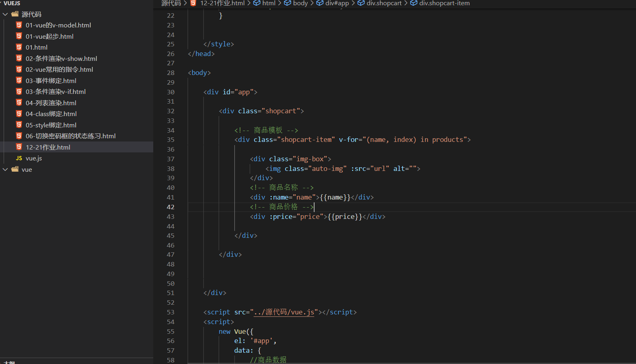This screenshot has width=636, height=364.
Task: Click HTML5 icon beside 01-vue的v-model.html
Action: pyautogui.click(x=19, y=25)
